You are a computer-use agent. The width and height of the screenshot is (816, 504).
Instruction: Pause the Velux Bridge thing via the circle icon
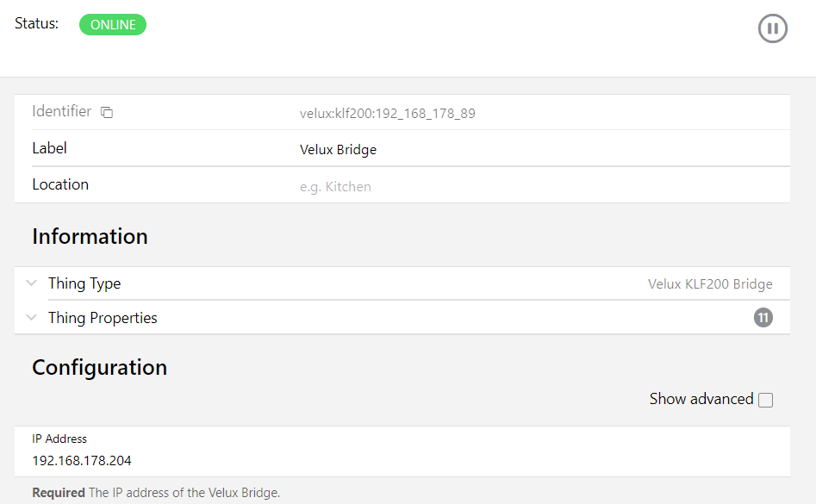772,28
